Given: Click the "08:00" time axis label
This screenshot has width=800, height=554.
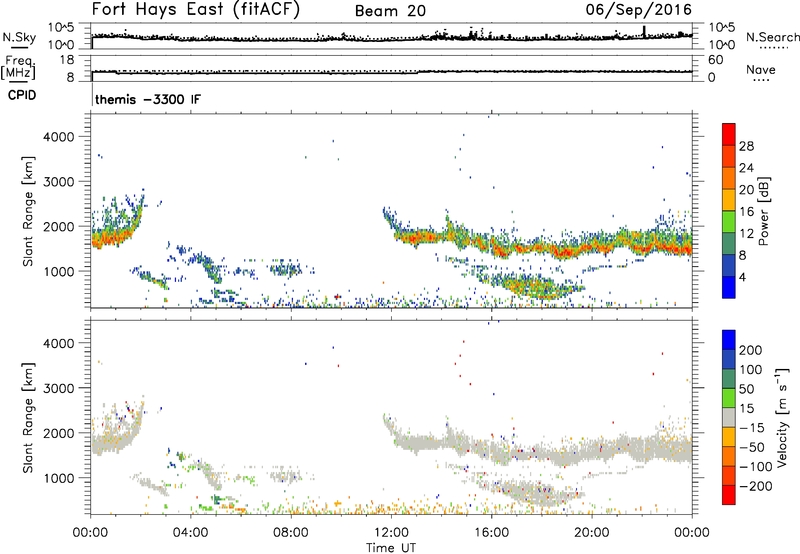Looking at the screenshot, I should click(x=291, y=533).
